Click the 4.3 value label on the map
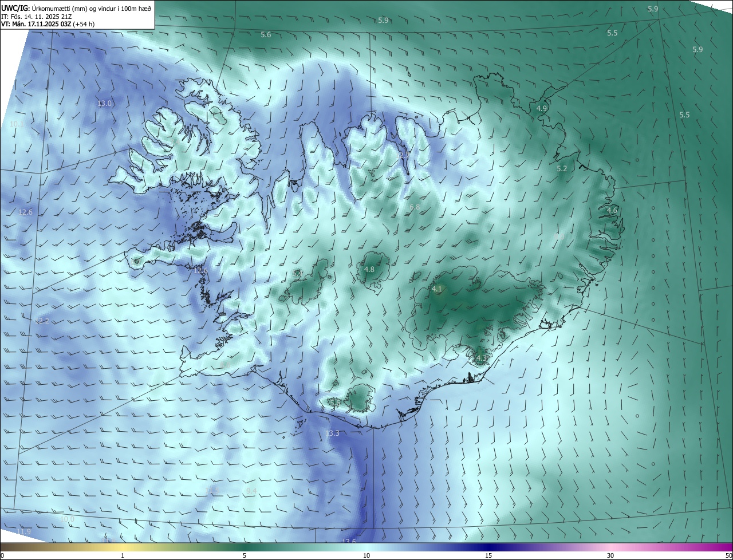Screen dimensions: 733x560 [x=481, y=358]
